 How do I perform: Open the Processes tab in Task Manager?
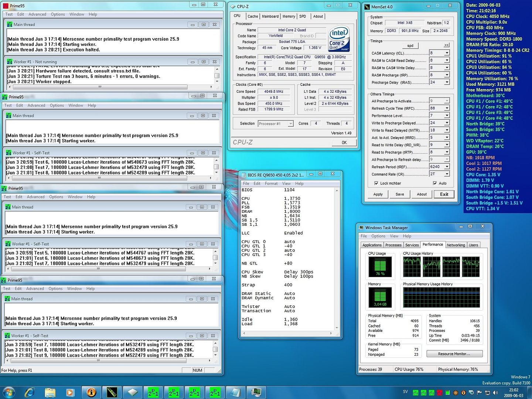tap(393, 245)
